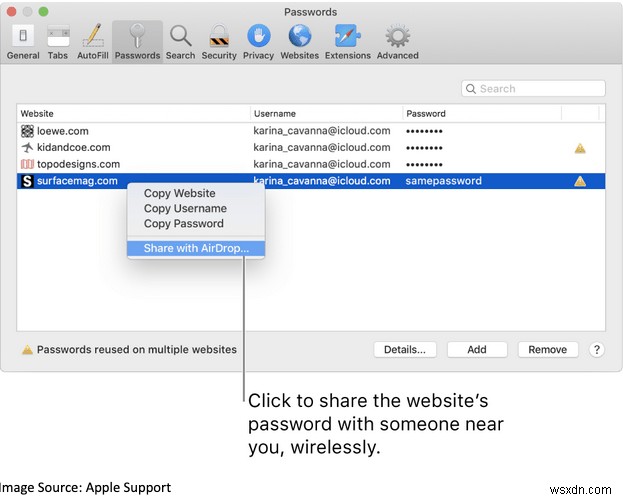Click the Details… button

click(x=405, y=350)
